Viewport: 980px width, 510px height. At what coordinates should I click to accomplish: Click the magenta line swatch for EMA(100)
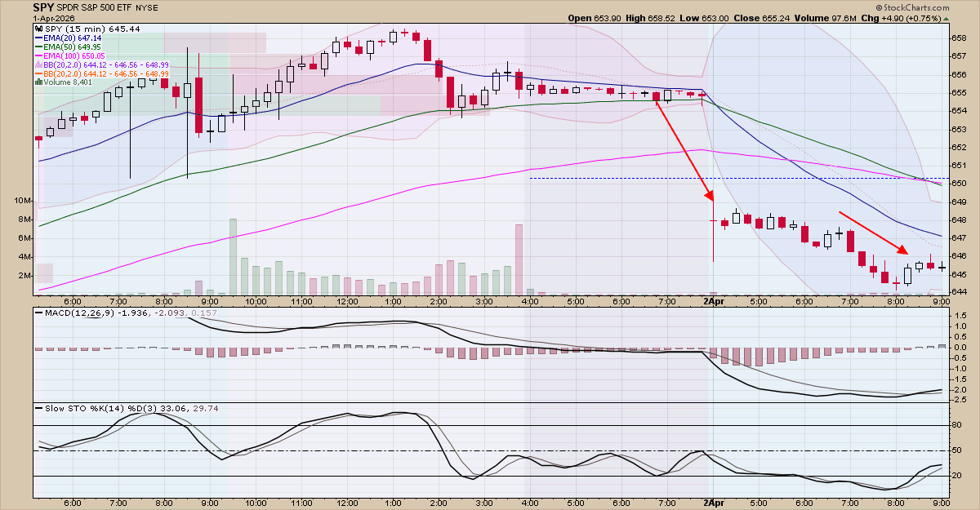39,55
